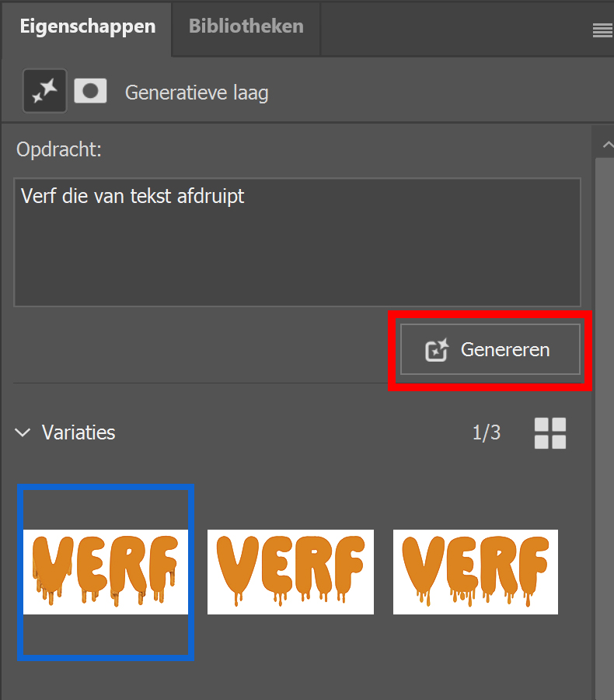
Task: Select the layer mask icon
Action: pyautogui.click(x=90, y=91)
